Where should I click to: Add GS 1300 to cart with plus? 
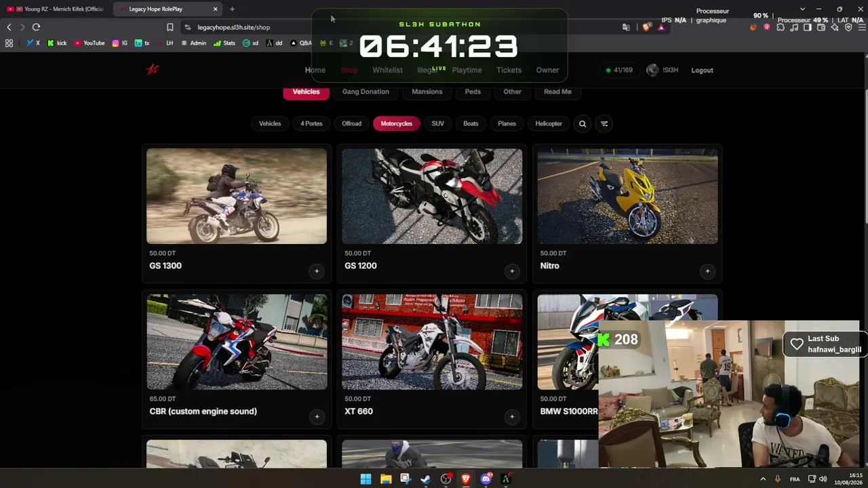coord(317,271)
